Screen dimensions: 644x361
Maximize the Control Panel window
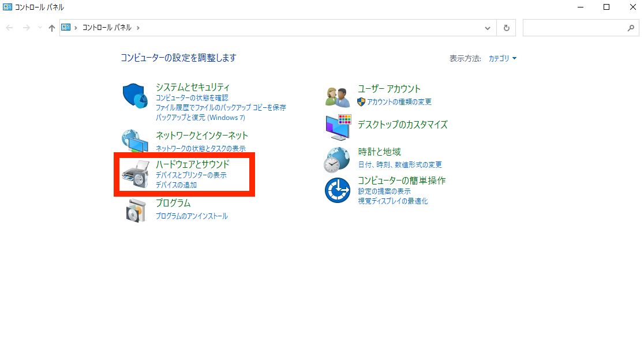tap(606, 7)
